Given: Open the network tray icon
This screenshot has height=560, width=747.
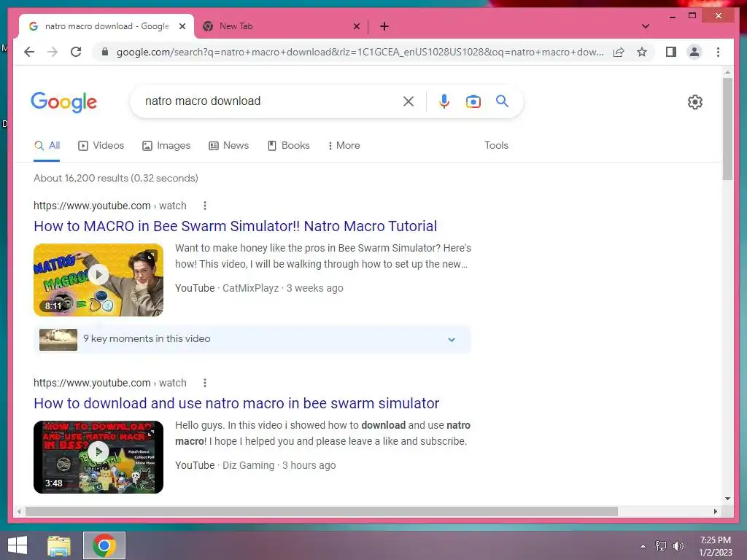Looking at the screenshot, I should coord(661,545).
